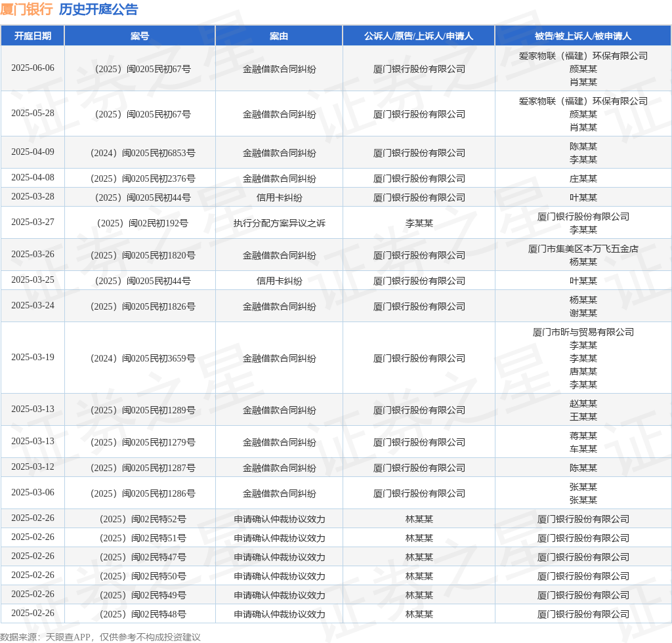
Task: Click case number (2025)闽0205民初1289号
Action: pyautogui.click(x=142, y=410)
